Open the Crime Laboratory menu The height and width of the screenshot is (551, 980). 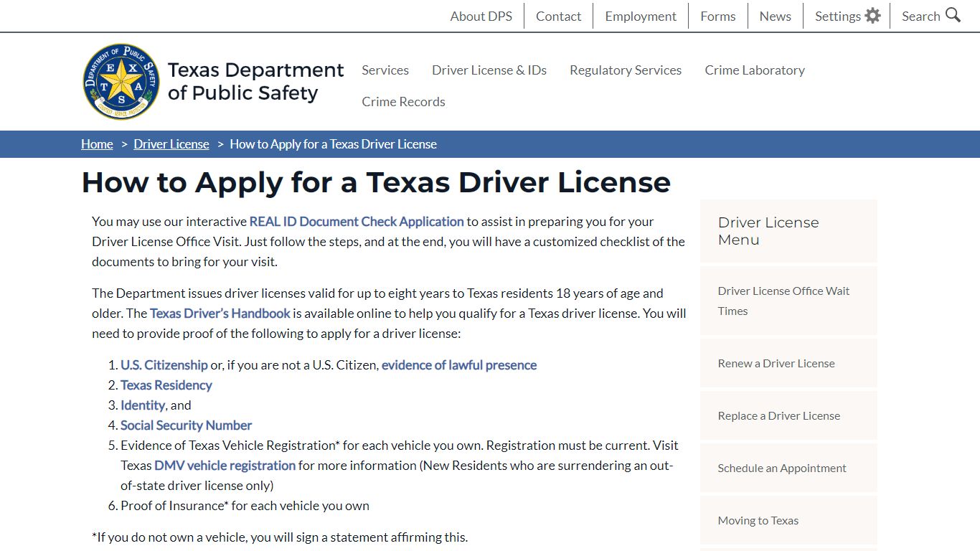755,70
